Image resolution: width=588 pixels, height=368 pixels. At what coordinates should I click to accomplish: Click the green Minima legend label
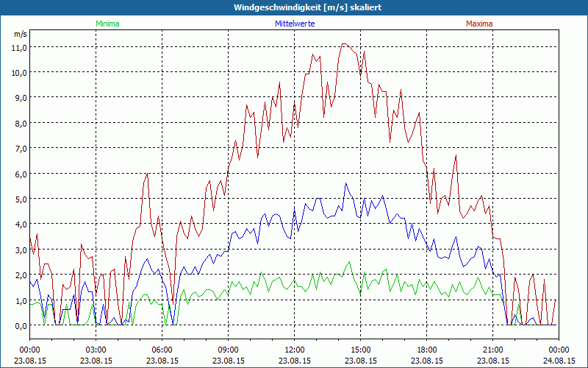(107, 24)
